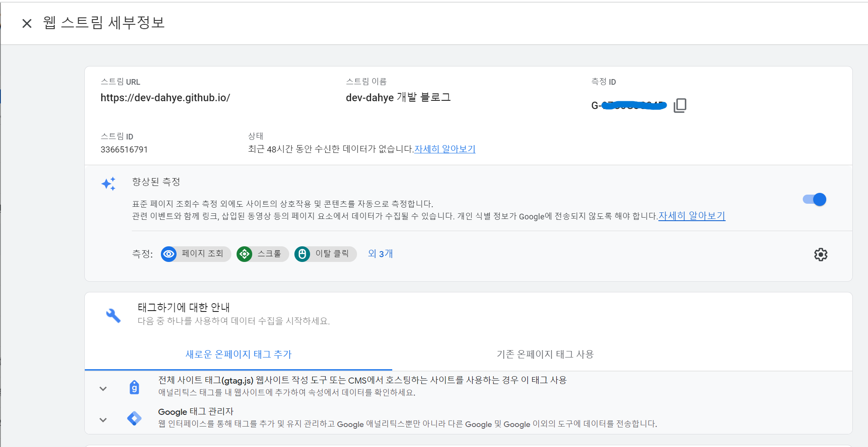Show the 외 3개 additional measurements

380,254
